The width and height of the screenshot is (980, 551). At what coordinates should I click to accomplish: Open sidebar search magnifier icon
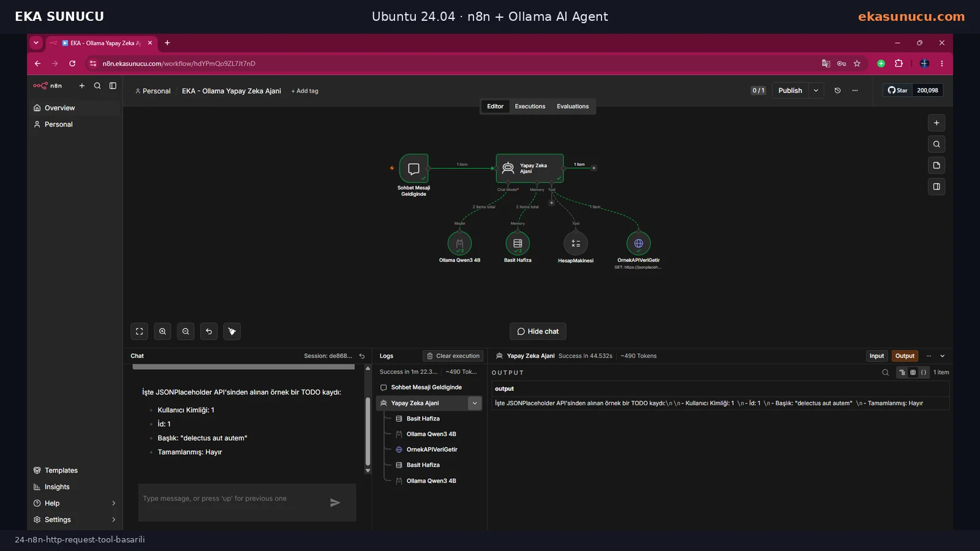point(97,86)
